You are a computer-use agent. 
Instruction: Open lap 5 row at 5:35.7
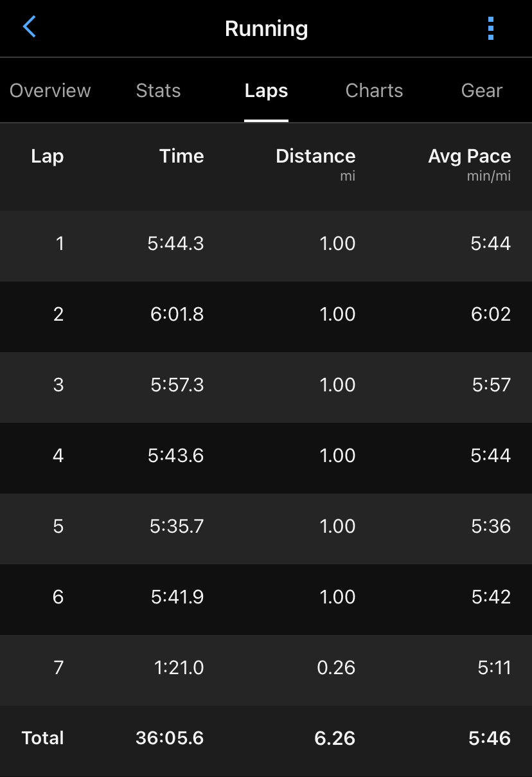[266, 527]
